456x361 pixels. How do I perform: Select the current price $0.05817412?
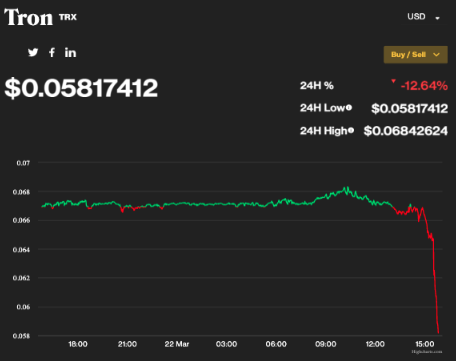(x=81, y=88)
